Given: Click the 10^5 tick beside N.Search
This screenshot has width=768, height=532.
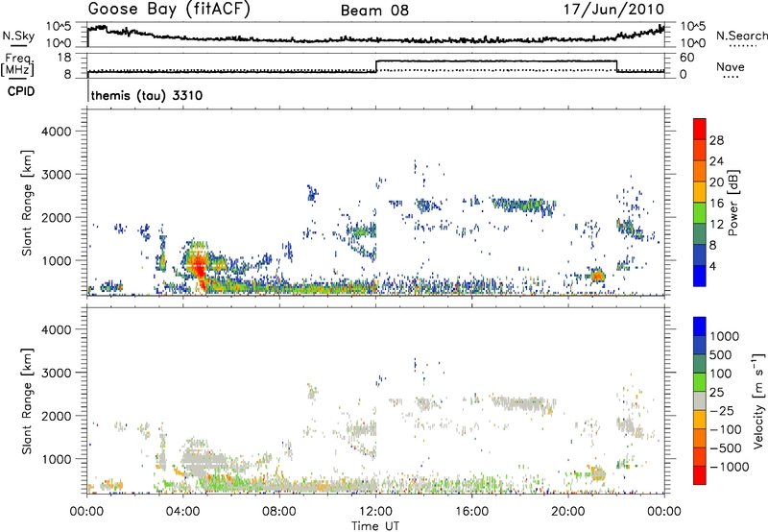Looking at the screenshot, I should [693, 27].
